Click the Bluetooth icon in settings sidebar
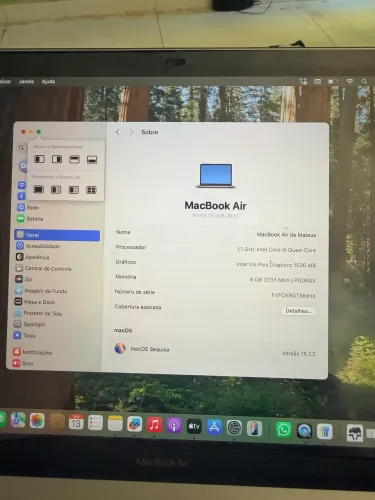This screenshot has width=375, height=500. [21, 196]
